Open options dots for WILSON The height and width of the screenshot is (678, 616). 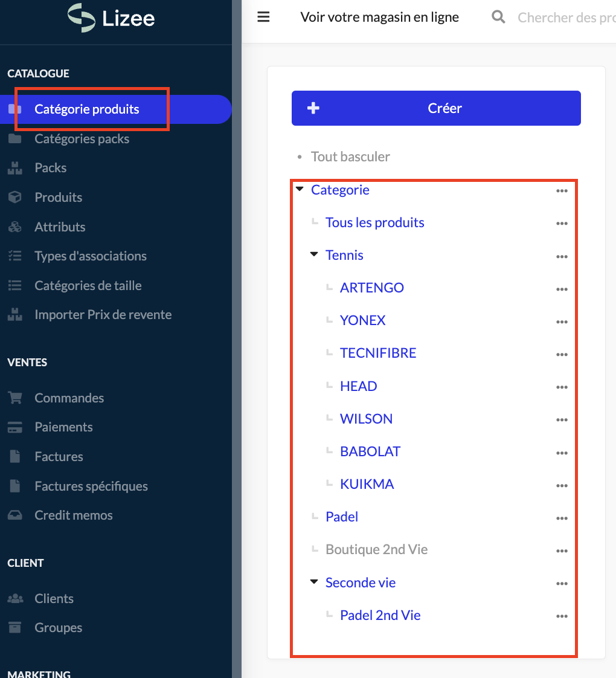(x=562, y=420)
